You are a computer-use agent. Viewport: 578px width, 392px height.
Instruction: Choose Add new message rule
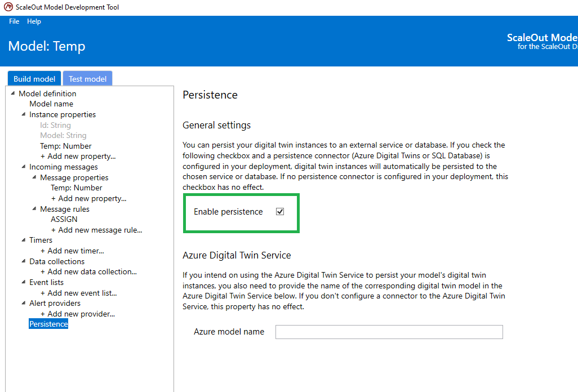pos(96,230)
